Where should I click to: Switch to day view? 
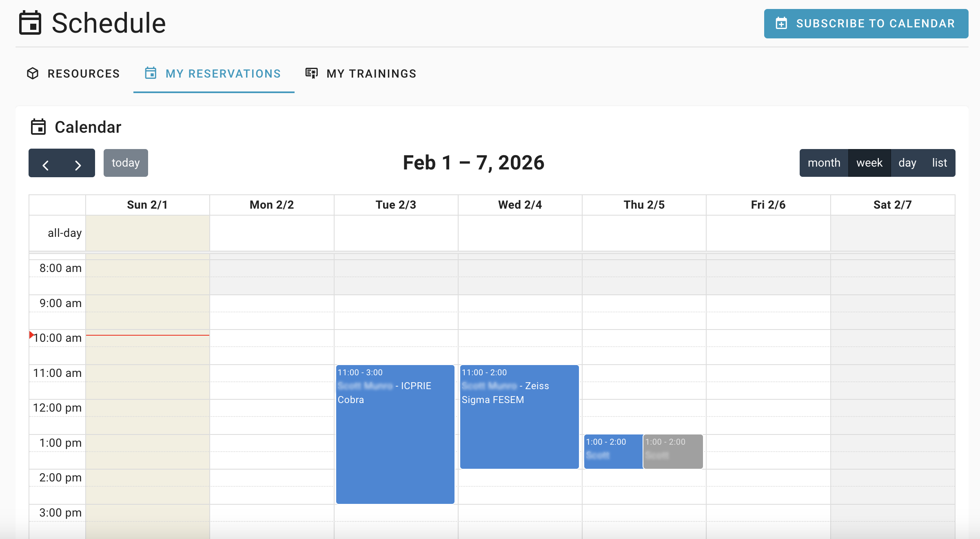[x=907, y=163]
